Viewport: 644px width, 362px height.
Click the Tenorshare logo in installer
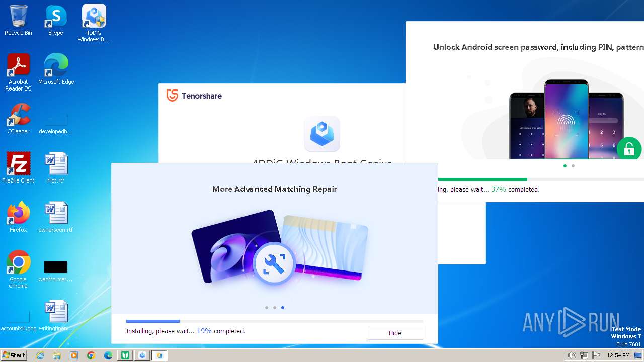tap(194, 96)
